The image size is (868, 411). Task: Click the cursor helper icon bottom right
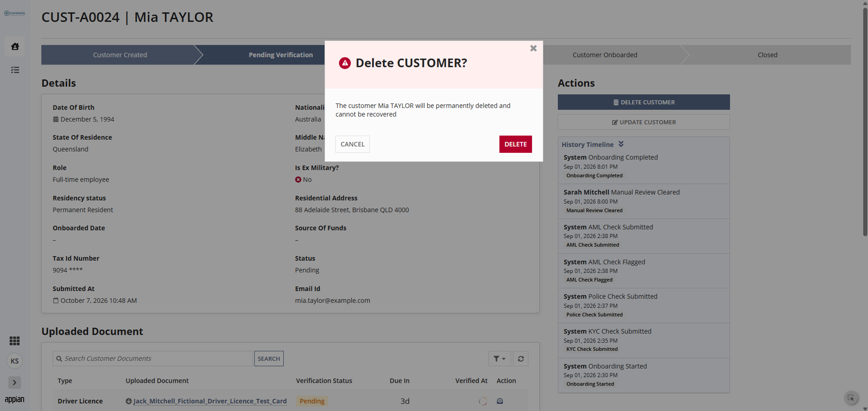851,398
